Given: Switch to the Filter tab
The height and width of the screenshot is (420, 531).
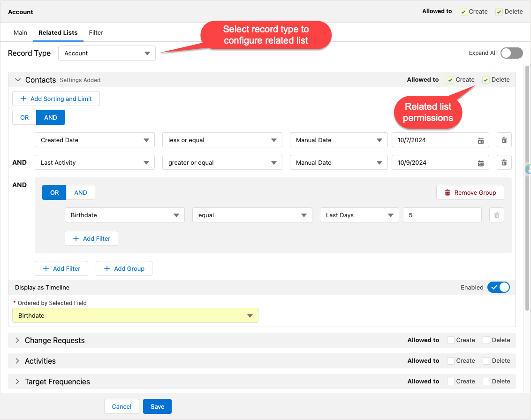Looking at the screenshot, I should 96,33.
